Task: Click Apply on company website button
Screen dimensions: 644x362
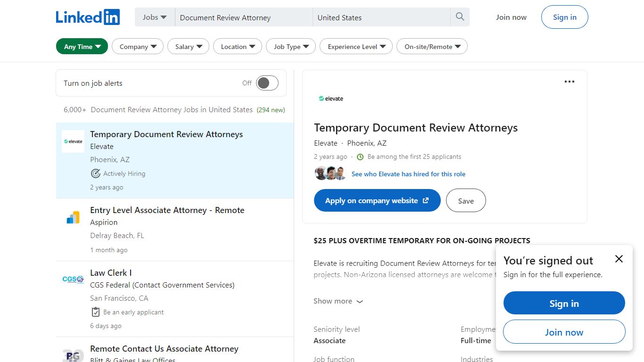Action: pyautogui.click(x=377, y=200)
